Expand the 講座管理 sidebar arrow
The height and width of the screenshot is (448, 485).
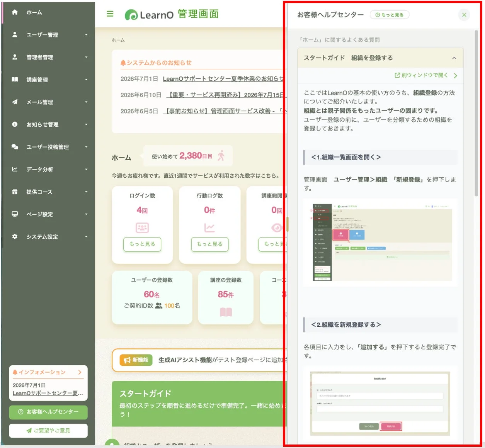tap(86, 80)
